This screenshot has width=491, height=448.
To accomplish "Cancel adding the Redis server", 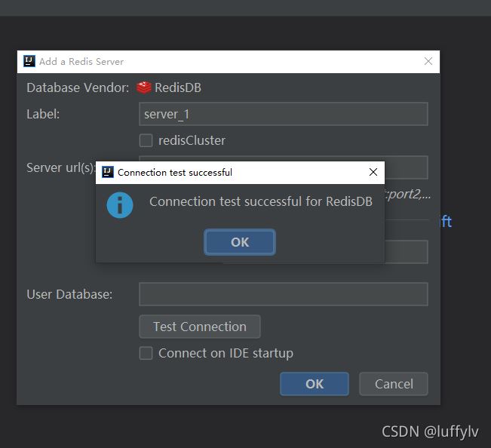I will [394, 384].
